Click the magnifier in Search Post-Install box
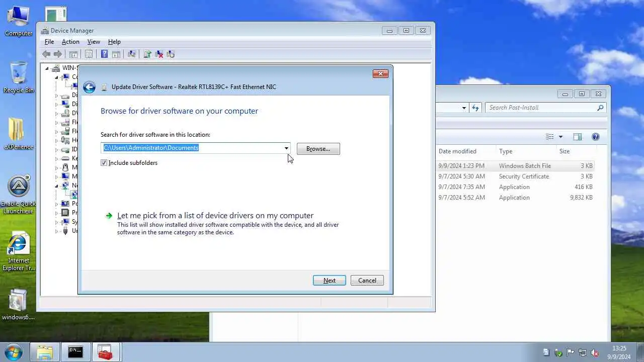 [x=600, y=108]
